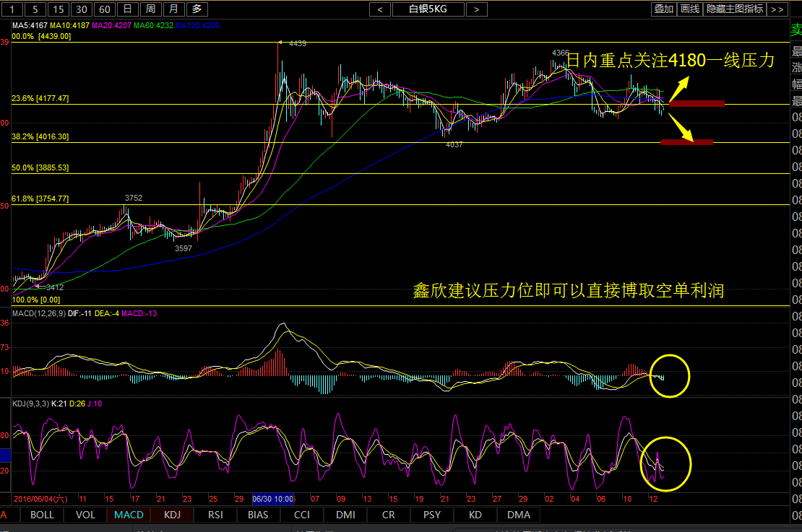
Task: Click the 06/30 10:00 time marker
Action: tap(273, 499)
